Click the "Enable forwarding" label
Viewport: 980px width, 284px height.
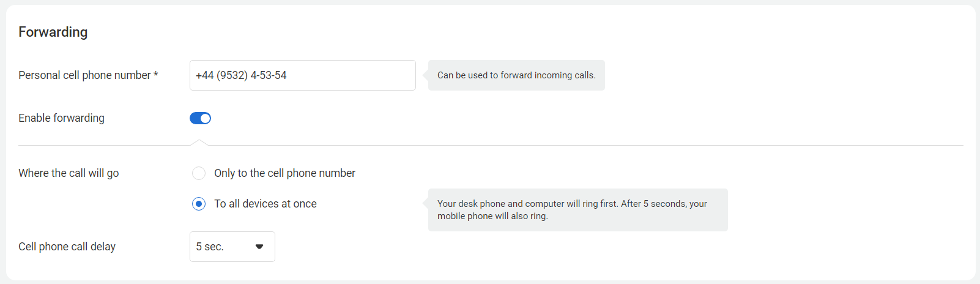(61, 118)
